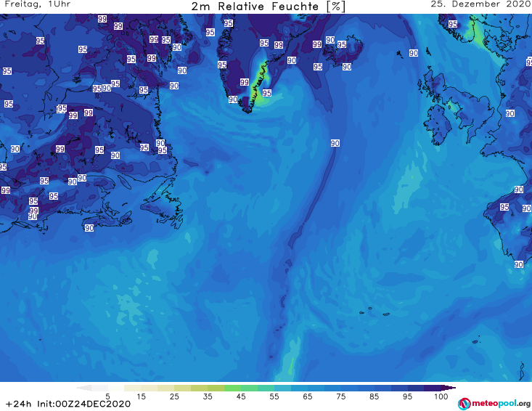This screenshot has width=532, height=411.
Task: Click the 95 label over northwest Spain
Action: 504,207
